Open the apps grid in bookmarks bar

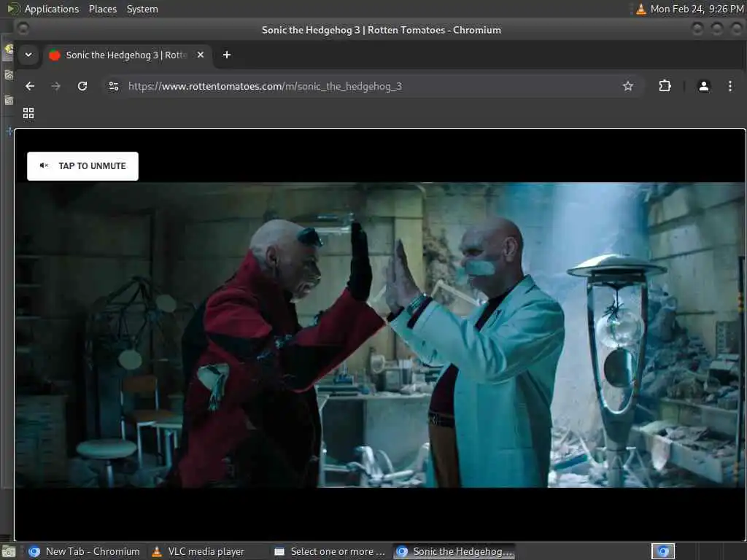click(x=28, y=113)
